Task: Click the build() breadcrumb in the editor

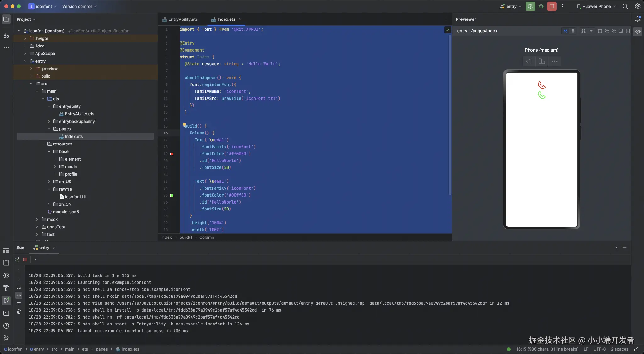Action: 186,237
